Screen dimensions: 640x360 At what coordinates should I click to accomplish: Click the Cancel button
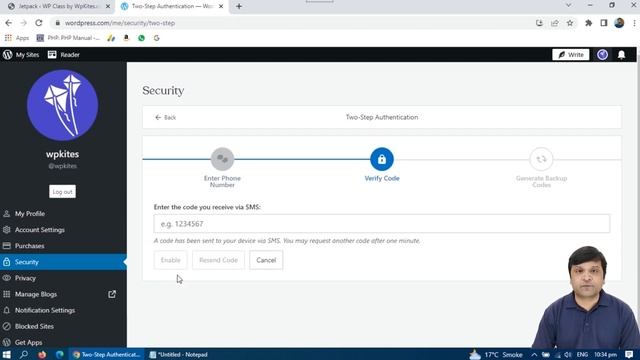(x=266, y=260)
